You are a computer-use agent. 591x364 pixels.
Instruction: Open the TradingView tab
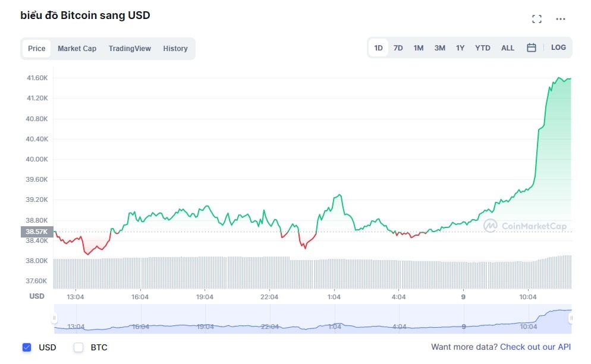tap(130, 48)
